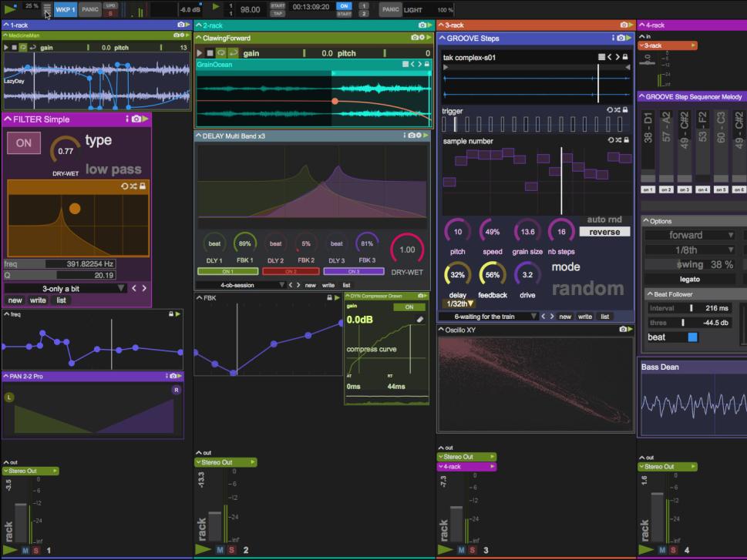Click the camera icon on the GROOVE Steps header

(621, 37)
